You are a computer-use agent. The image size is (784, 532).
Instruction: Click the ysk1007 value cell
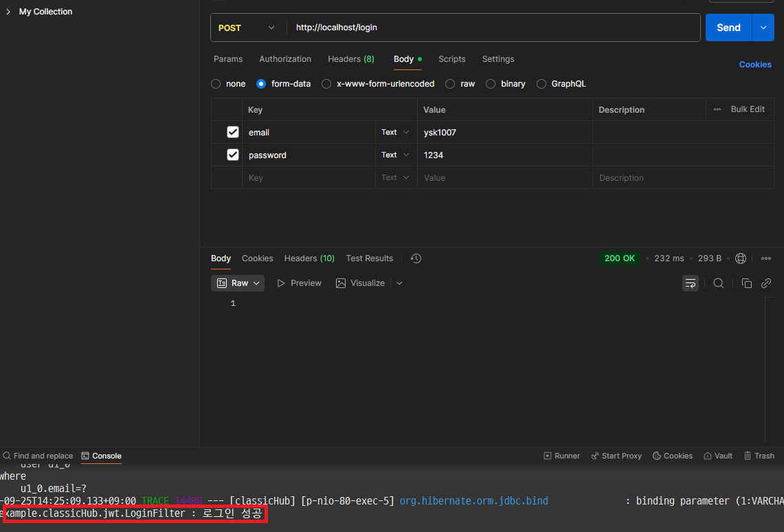click(x=504, y=132)
